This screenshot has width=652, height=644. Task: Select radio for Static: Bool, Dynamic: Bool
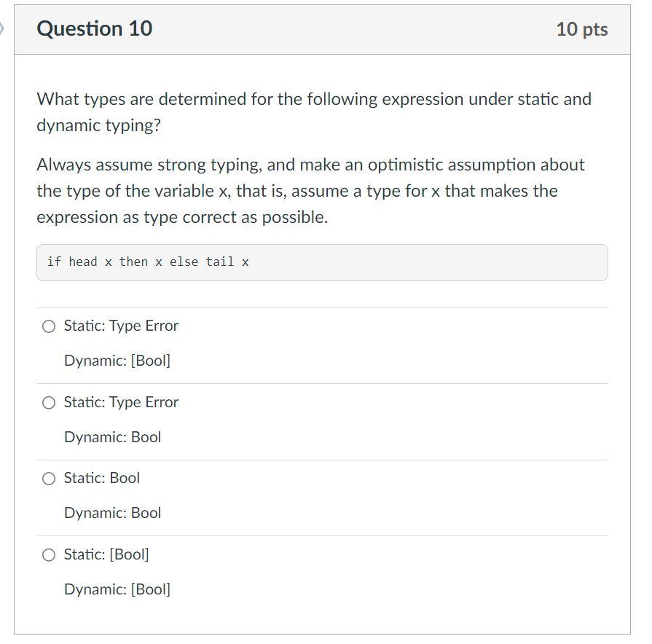[49, 479]
